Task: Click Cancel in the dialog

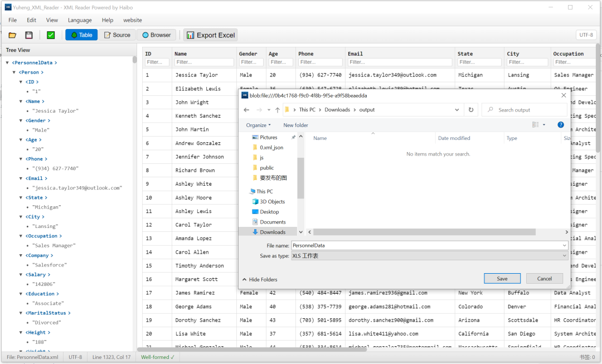Action: (x=545, y=278)
